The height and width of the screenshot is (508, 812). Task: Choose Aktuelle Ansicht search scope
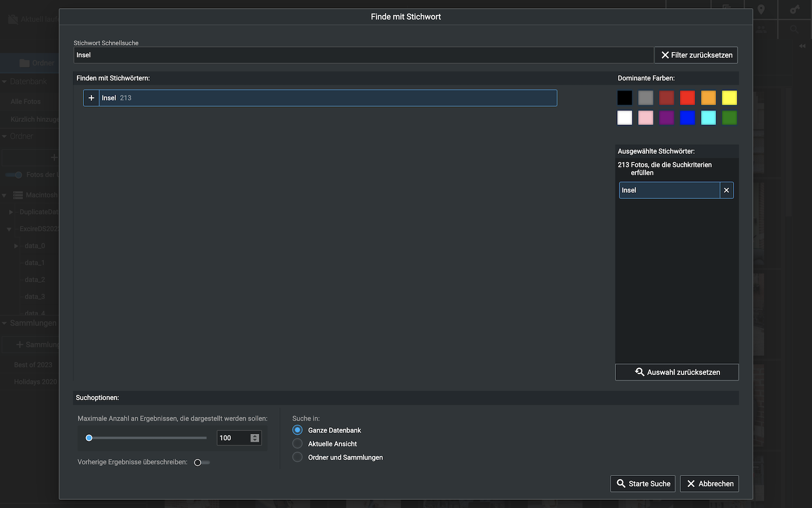pyautogui.click(x=297, y=444)
